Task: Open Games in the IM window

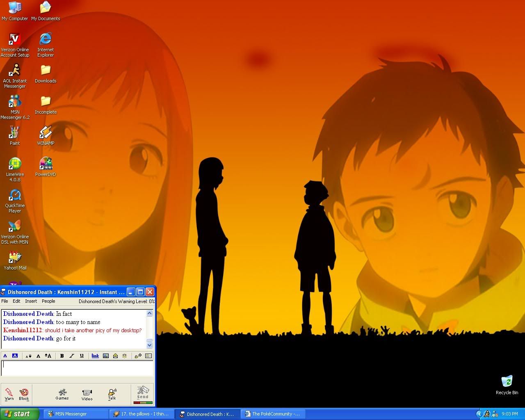Action: [x=62, y=394]
